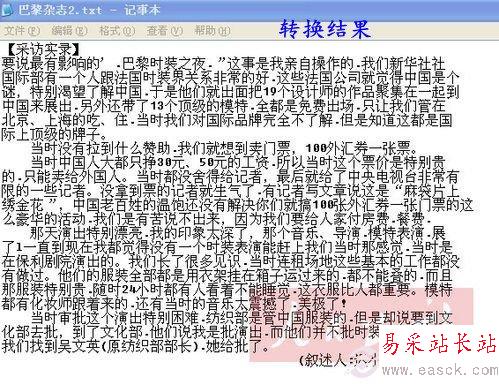This screenshot has width=499, height=385.
Task: Open the 帮助(H) menu
Action: point(212,31)
